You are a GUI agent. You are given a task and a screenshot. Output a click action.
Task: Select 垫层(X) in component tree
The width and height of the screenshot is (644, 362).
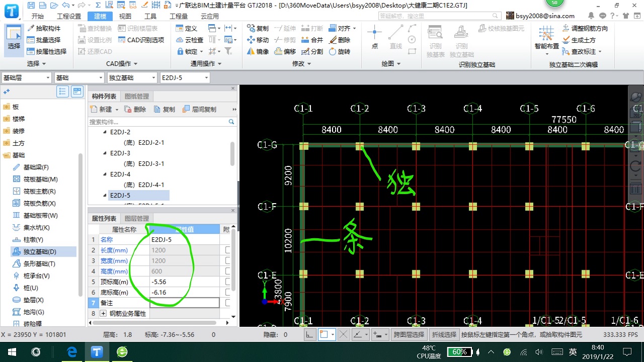tap(28, 300)
